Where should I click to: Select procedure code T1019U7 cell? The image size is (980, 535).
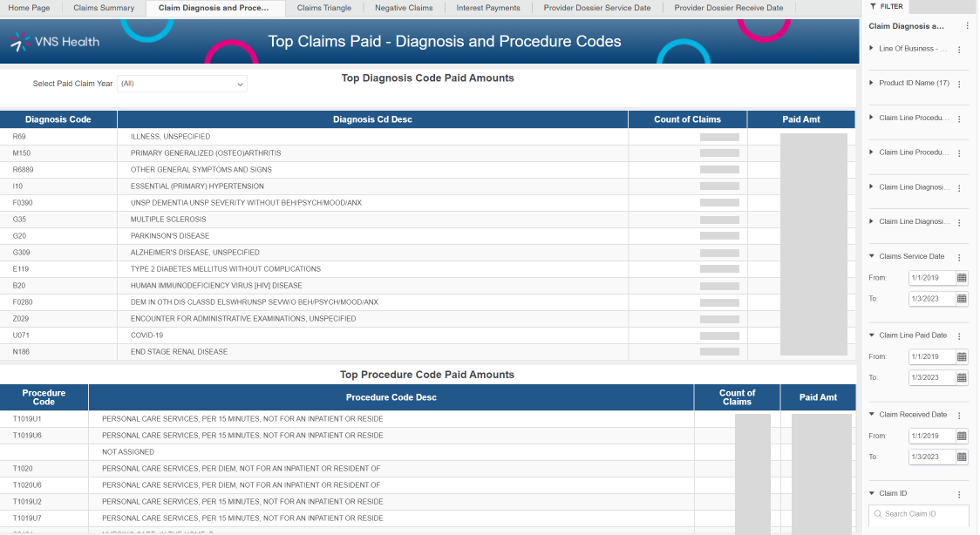44,518
